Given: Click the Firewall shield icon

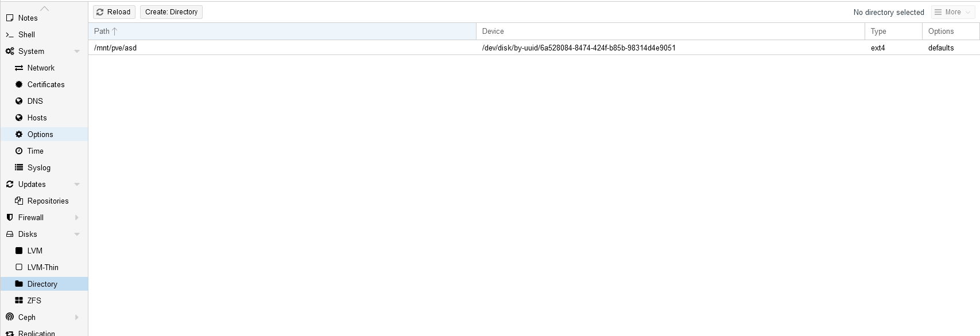Looking at the screenshot, I should (x=10, y=217).
